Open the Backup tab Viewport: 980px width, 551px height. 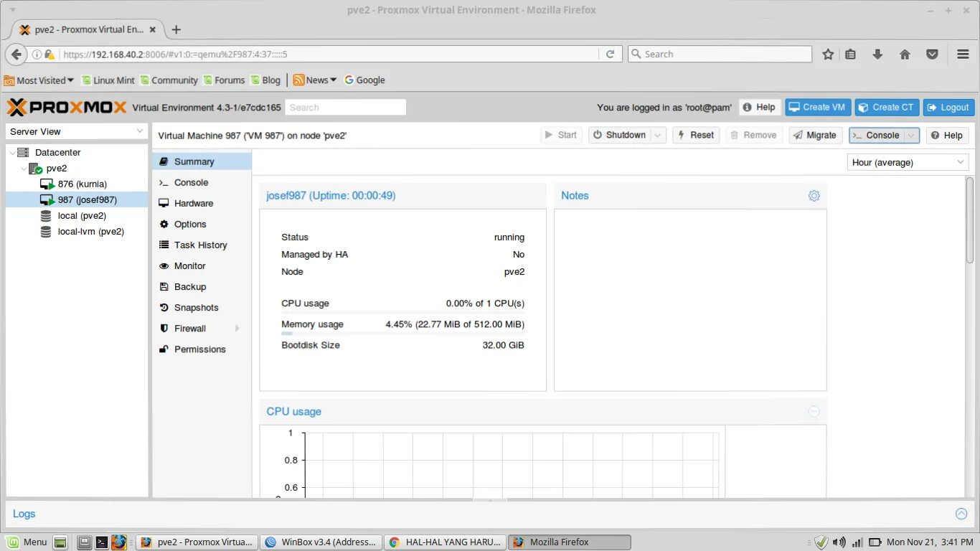coord(202,286)
